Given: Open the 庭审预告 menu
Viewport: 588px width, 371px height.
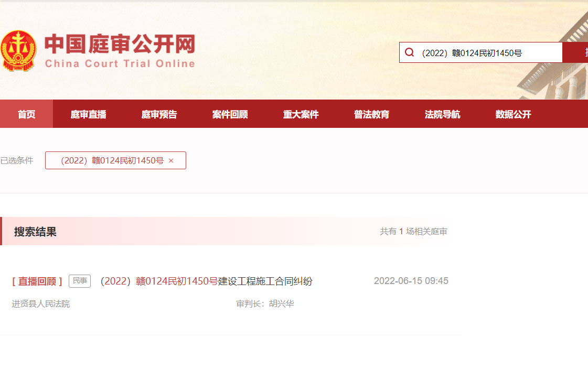Looking at the screenshot, I should click(x=159, y=114).
